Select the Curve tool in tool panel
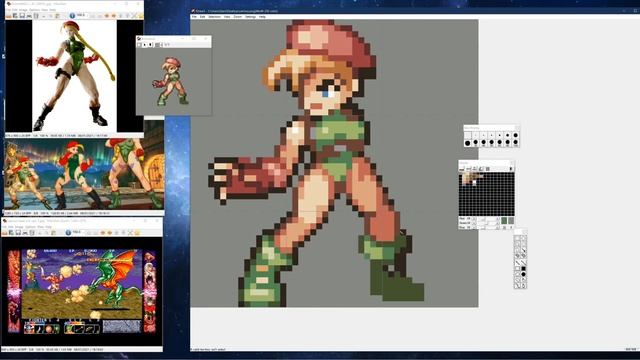Image resolution: width=640 pixels, height=360 pixels. 524,262
